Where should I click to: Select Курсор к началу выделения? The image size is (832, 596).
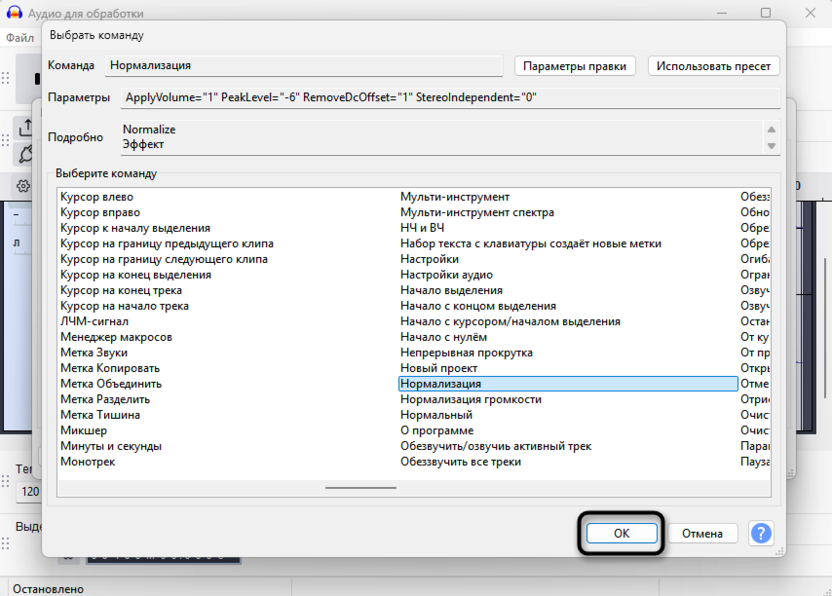[135, 228]
